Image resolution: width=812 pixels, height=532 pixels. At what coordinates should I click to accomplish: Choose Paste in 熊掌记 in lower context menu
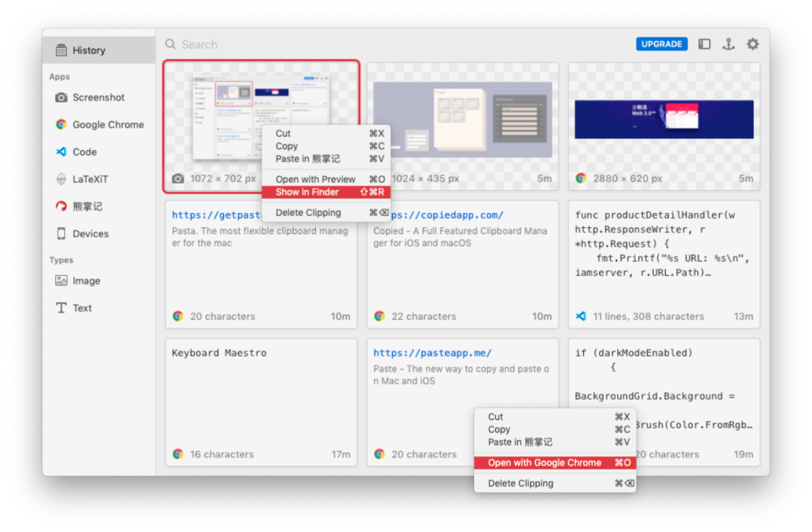555,443
